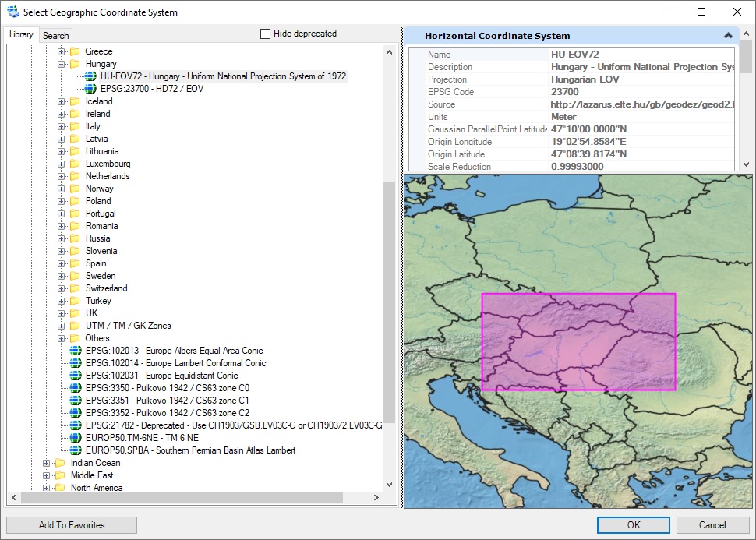Confirm selection with the OK button
The height and width of the screenshot is (540, 756).
(x=634, y=525)
